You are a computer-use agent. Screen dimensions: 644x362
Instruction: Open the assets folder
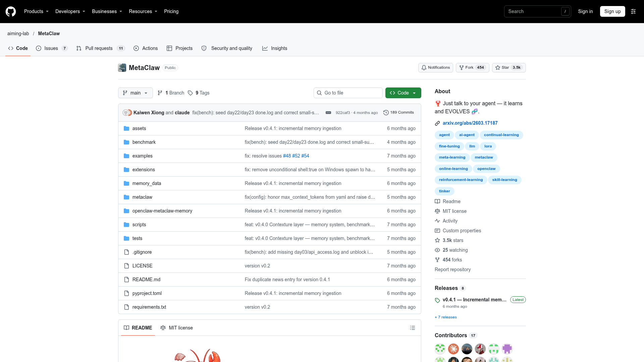tap(139, 128)
